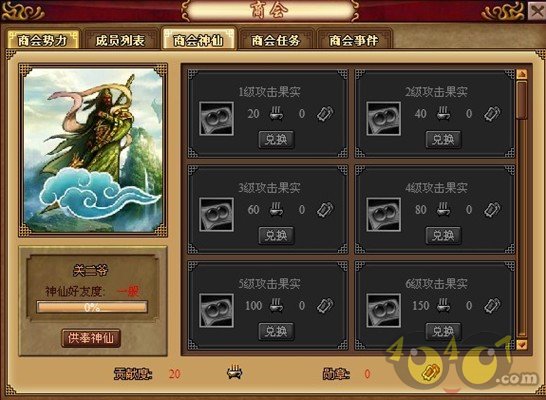Click the 5级攻击果实 item icon

(216, 310)
